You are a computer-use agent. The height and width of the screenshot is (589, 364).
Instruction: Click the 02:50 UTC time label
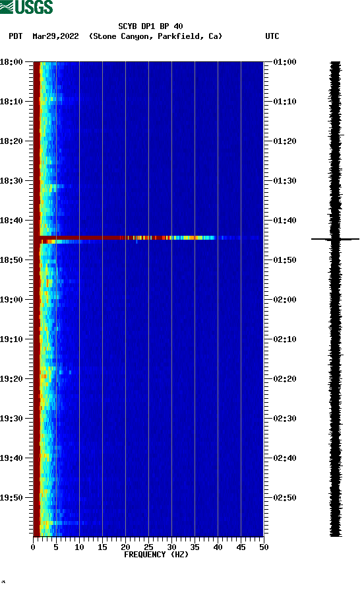point(285,498)
